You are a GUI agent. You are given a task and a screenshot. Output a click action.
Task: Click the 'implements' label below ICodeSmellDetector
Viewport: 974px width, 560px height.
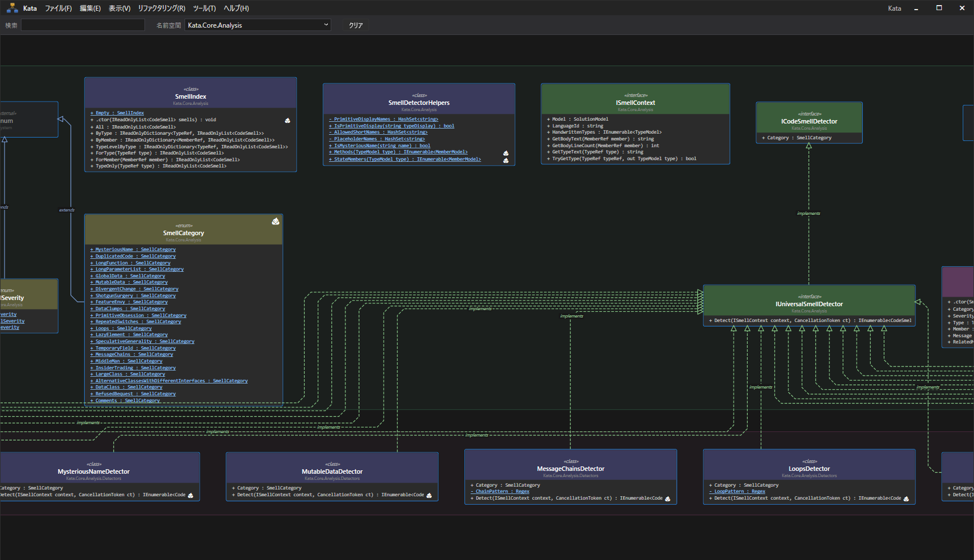pyautogui.click(x=809, y=213)
